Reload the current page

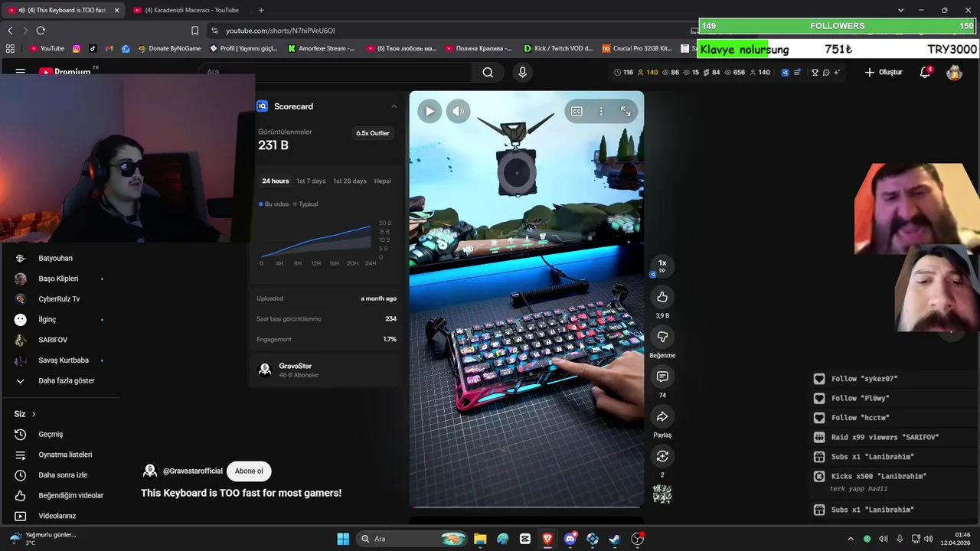coord(41,31)
